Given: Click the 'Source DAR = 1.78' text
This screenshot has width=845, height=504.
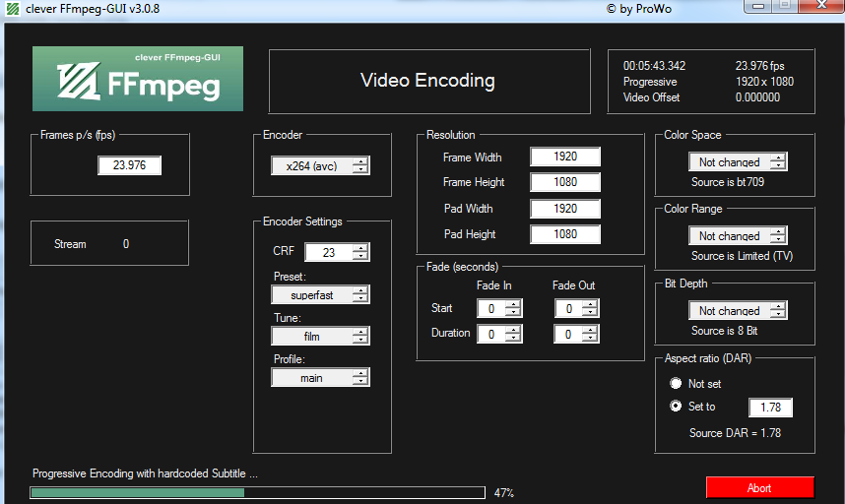Looking at the screenshot, I should tap(735, 433).
